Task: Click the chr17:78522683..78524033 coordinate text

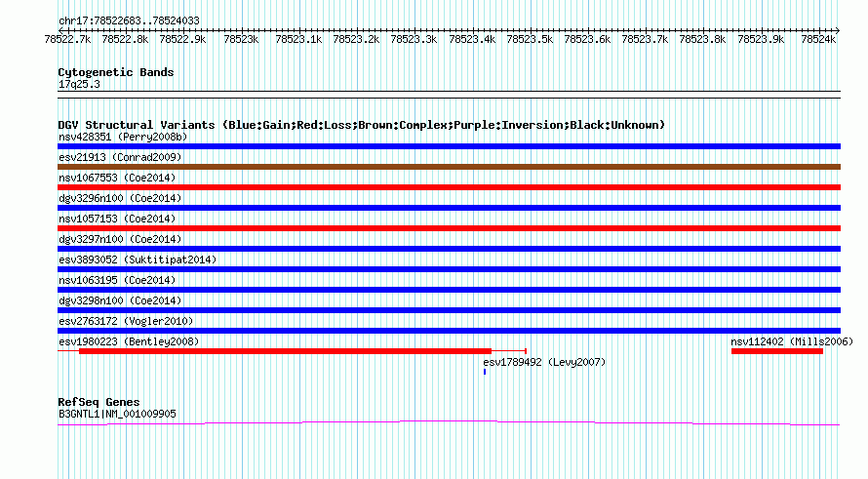Action: (129, 20)
